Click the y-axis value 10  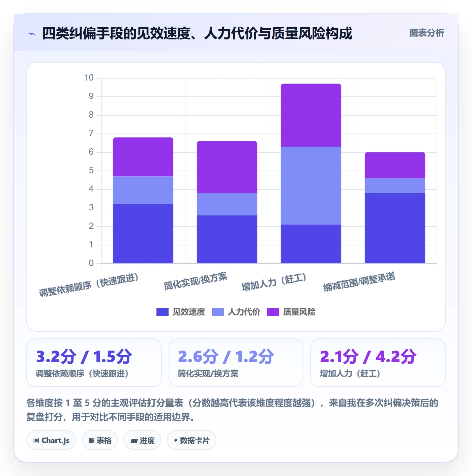pyautogui.click(x=89, y=78)
